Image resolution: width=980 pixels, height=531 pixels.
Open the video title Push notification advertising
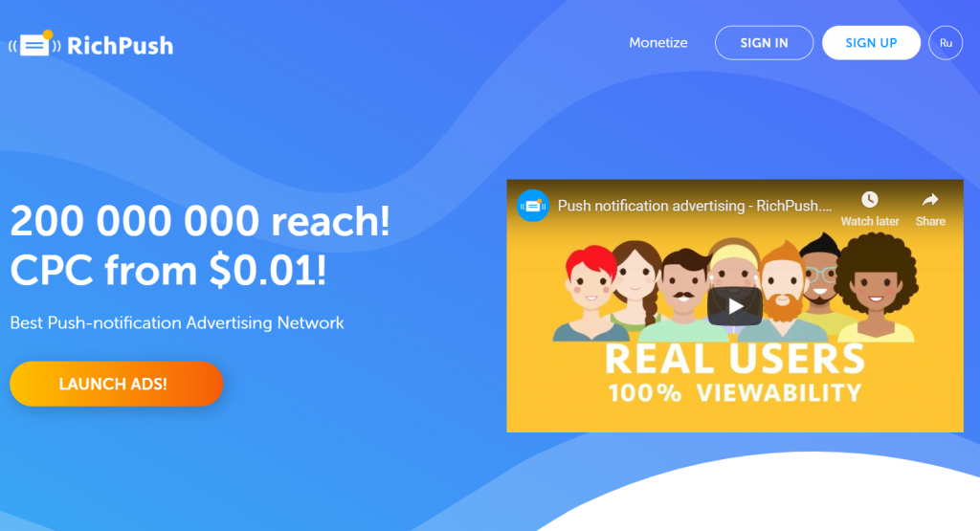click(x=695, y=206)
